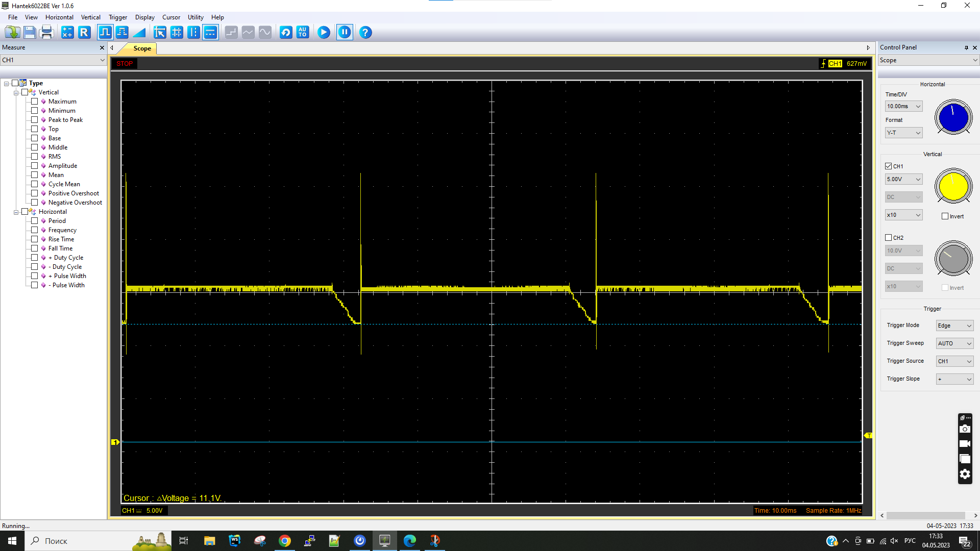
Task: Open the Cursor menu
Action: coord(171,17)
